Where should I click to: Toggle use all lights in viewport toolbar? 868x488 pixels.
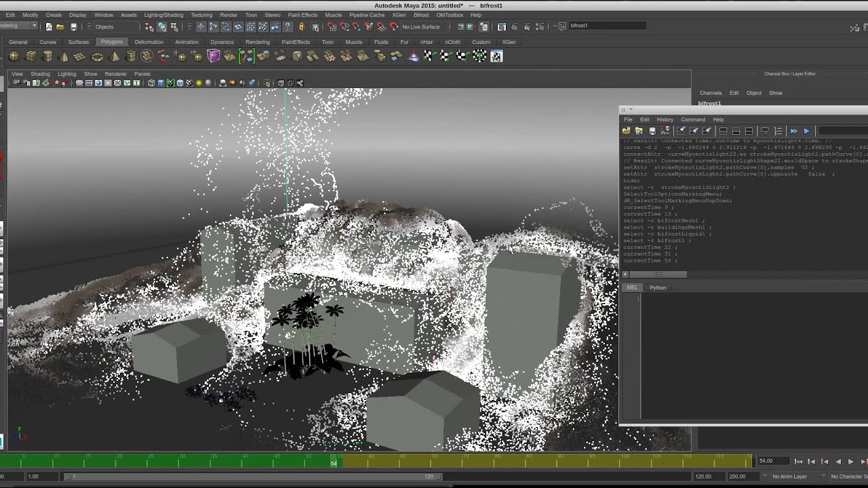point(199,83)
